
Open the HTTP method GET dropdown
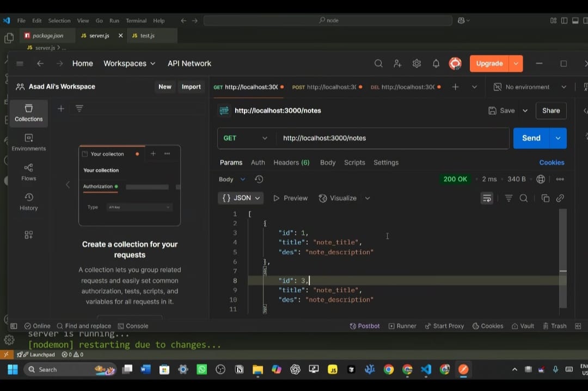[x=245, y=138]
